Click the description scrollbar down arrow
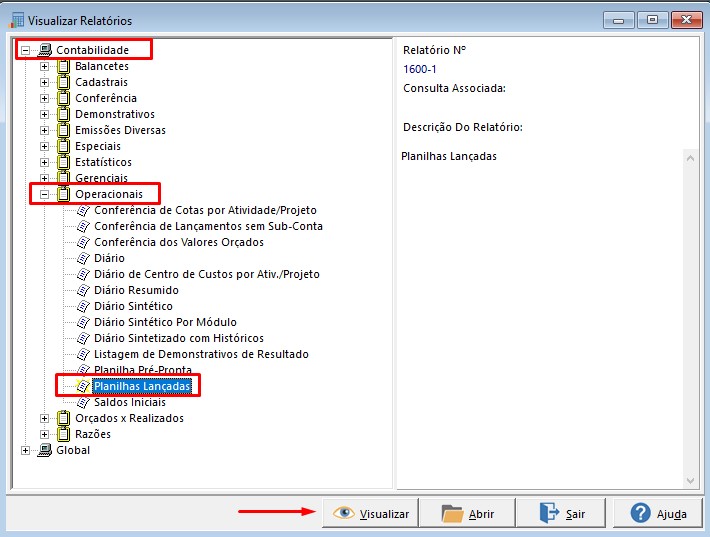The height and width of the screenshot is (537, 710). (x=691, y=480)
